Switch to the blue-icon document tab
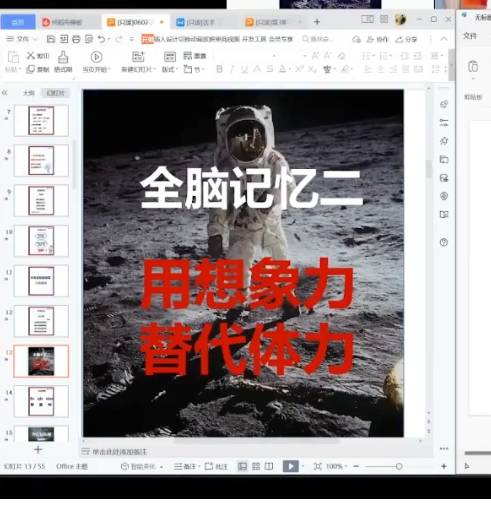491x514 pixels. (203, 22)
